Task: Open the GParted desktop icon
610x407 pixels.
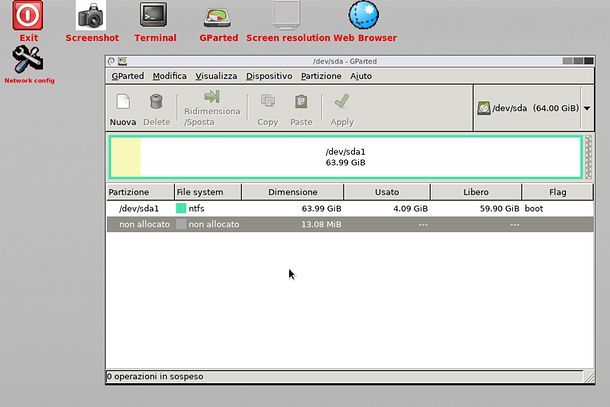Action: tap(217, 18)
